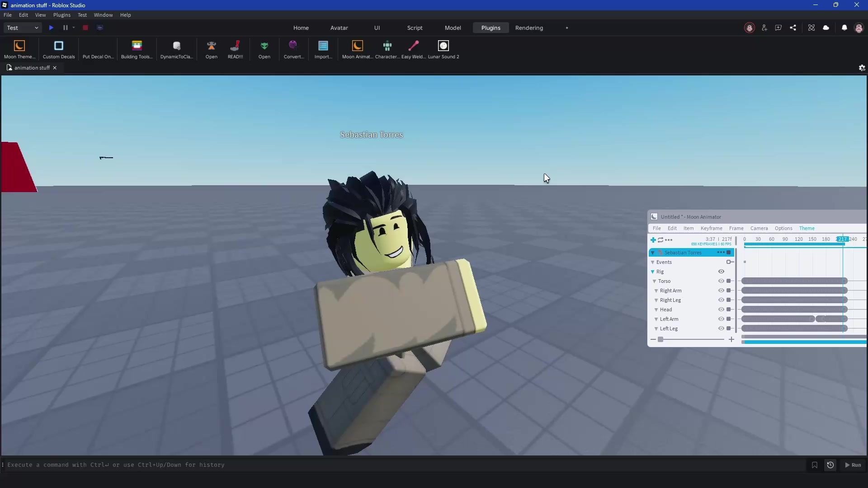This screenshot has width=868, height=488.
Task: Toggle Head track eye icon
Action: [x=721, y=310]
